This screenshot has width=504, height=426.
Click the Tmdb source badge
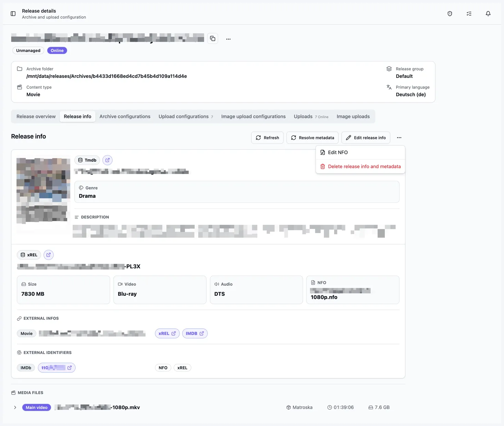tap(87, 160)
